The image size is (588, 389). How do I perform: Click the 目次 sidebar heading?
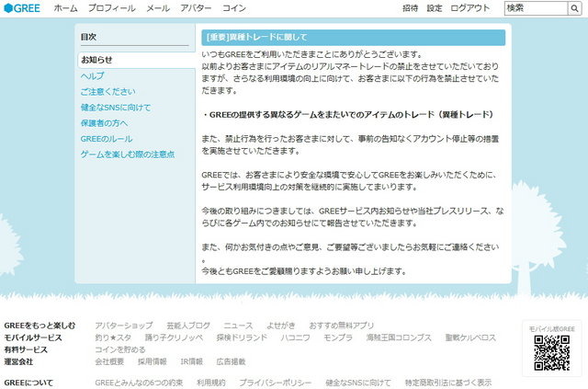point(88,37)
